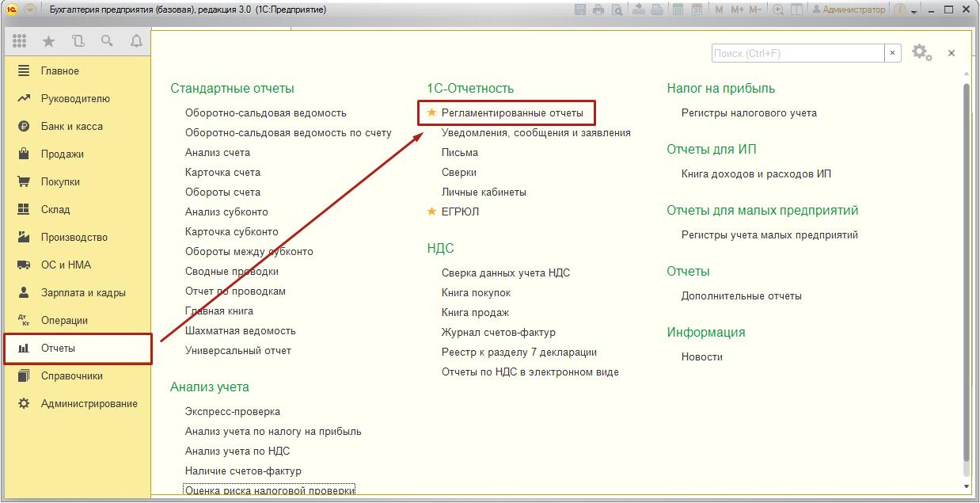Open the History scroll icon

(x=78, y=41)
